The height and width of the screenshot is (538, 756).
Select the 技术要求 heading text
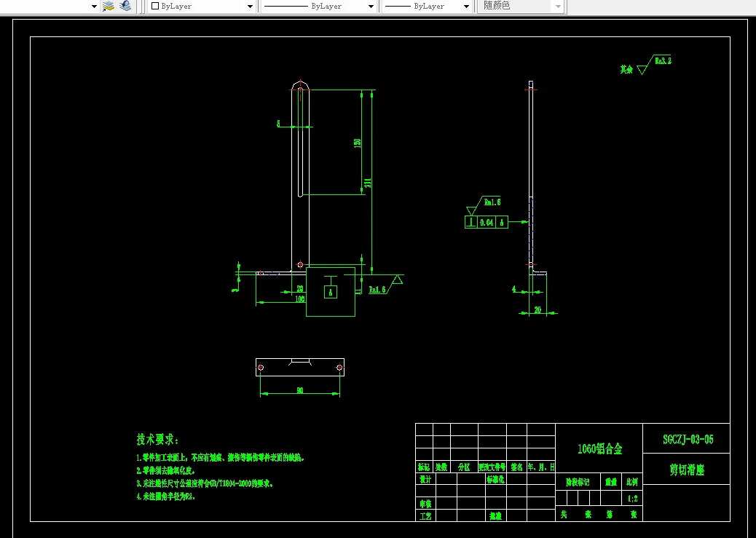(x=157, y=440)
